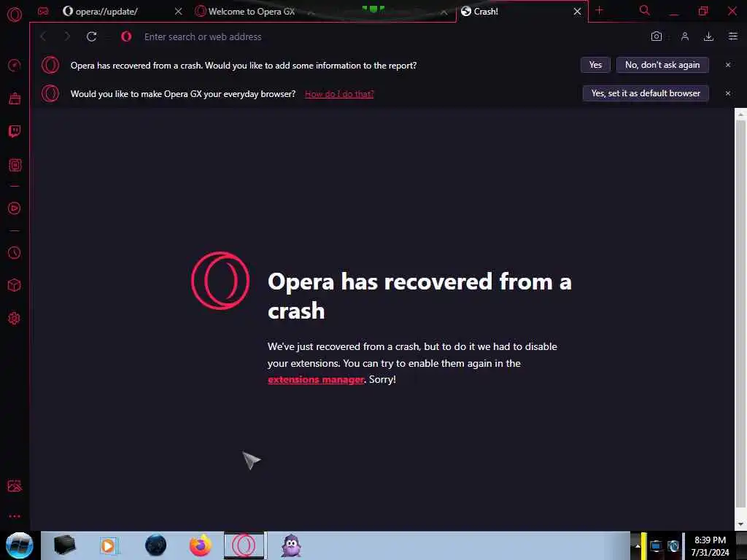Close the opera://update/ tab

point(178,12)
